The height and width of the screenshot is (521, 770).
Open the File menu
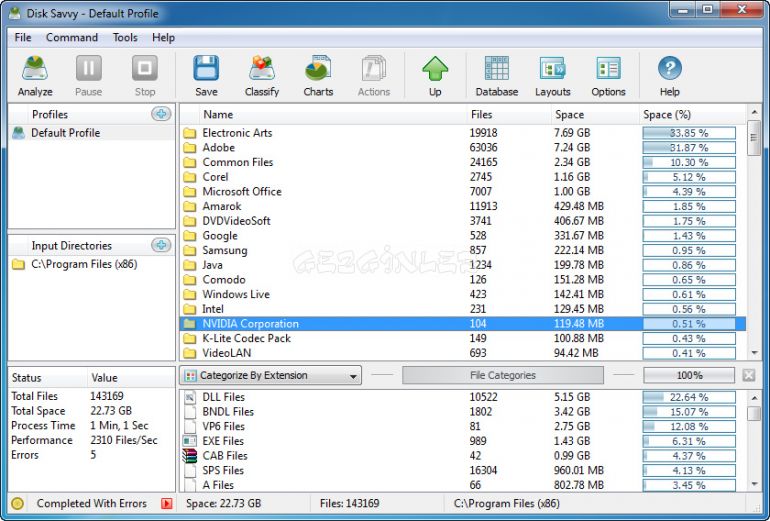[23, 38]
